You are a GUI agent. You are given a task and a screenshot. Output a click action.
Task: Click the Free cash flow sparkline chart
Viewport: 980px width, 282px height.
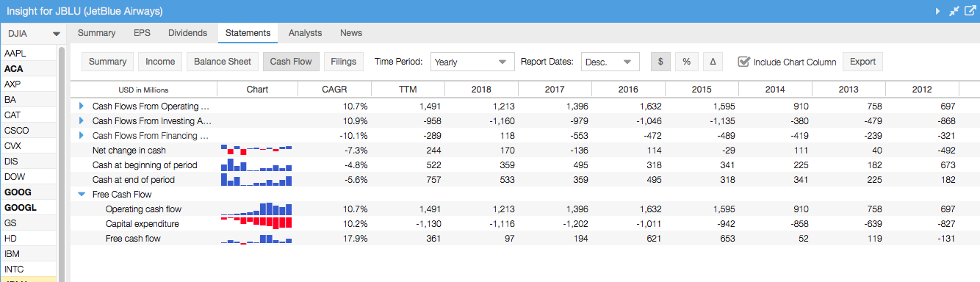pos(256,239)
